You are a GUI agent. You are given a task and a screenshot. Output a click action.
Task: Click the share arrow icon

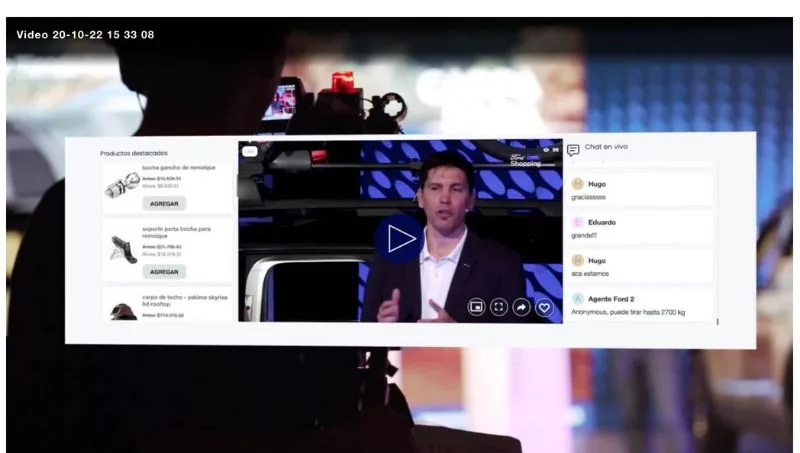click(x=521, y=307)
